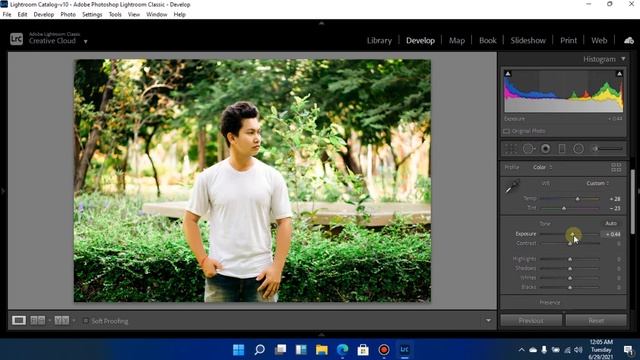This screenshot has width=640, height=360.
Task: Switch to the Print module
Action: [x=569, y=40]
